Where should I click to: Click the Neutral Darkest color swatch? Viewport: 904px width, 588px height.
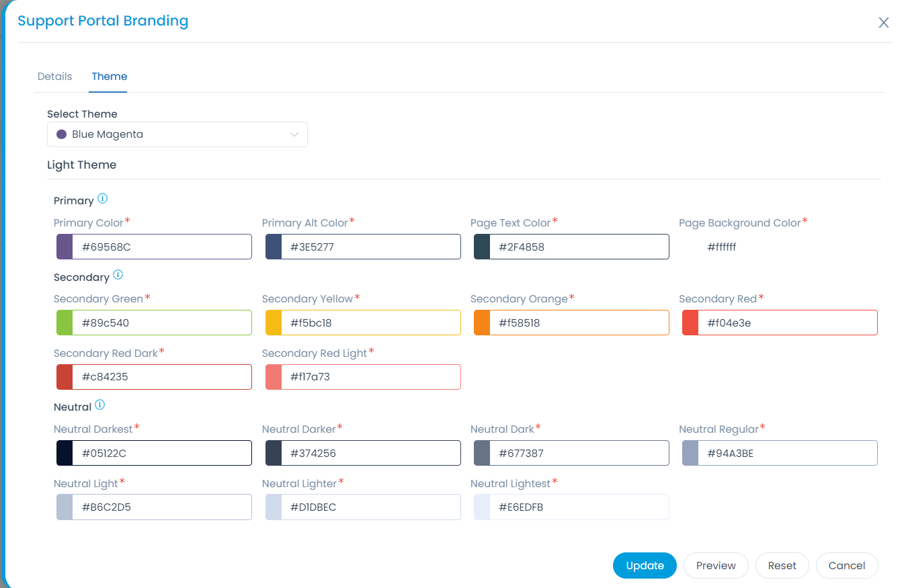[65, 453]
